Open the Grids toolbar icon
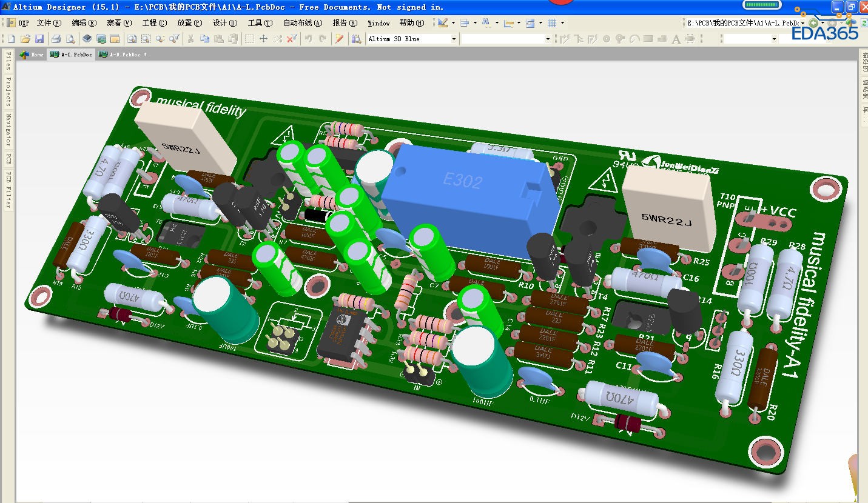868x503 pixels. [552, 23]
